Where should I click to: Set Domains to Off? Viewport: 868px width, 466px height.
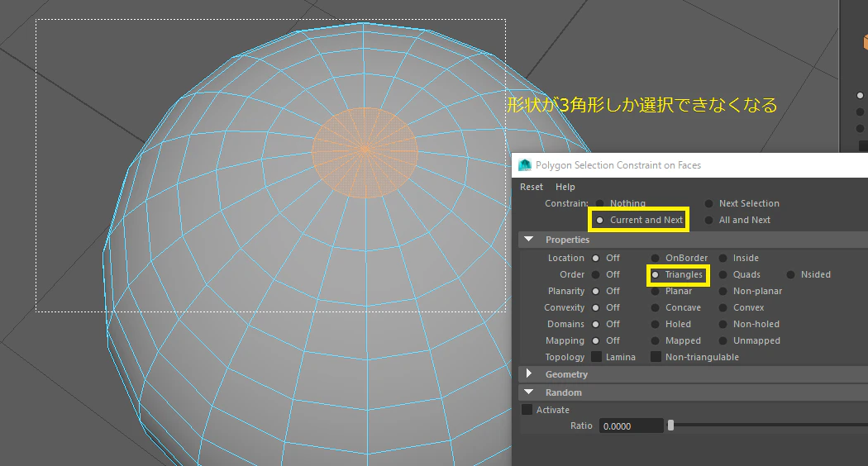596,325
